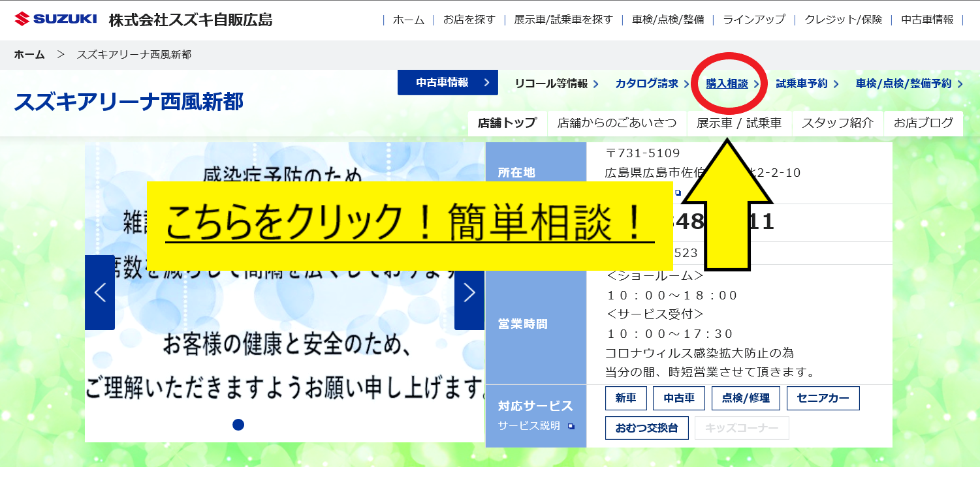
Task: Click スズキアリーナ西風新都 store title
Action: [x=129, y=102]
